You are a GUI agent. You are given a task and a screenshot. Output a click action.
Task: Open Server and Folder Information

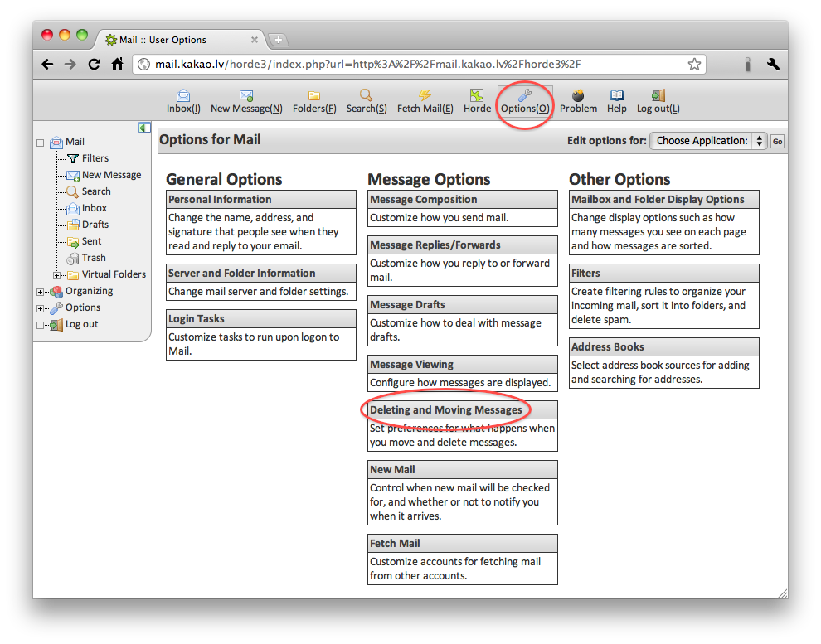pyautogui.click(x=242, y=273)
